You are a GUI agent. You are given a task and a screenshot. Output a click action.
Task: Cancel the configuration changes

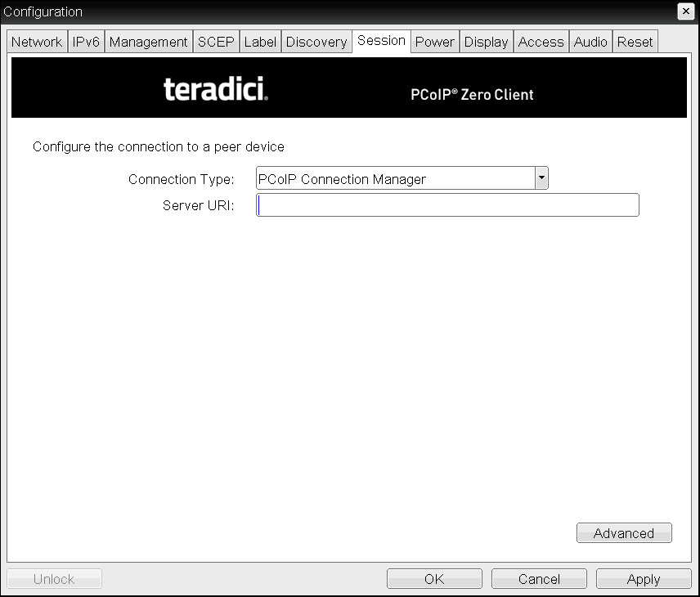tap(539, 579)
